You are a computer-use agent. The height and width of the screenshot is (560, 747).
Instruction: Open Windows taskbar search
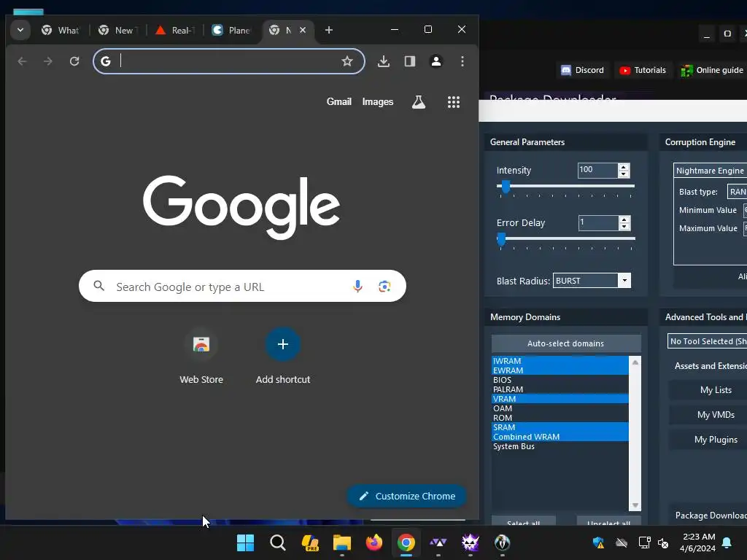pos(278,542)
